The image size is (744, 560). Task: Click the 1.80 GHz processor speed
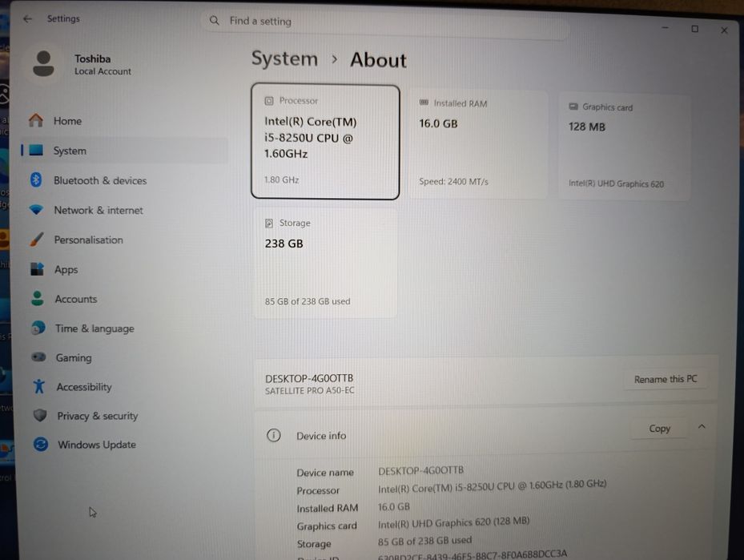coord(281,180)
